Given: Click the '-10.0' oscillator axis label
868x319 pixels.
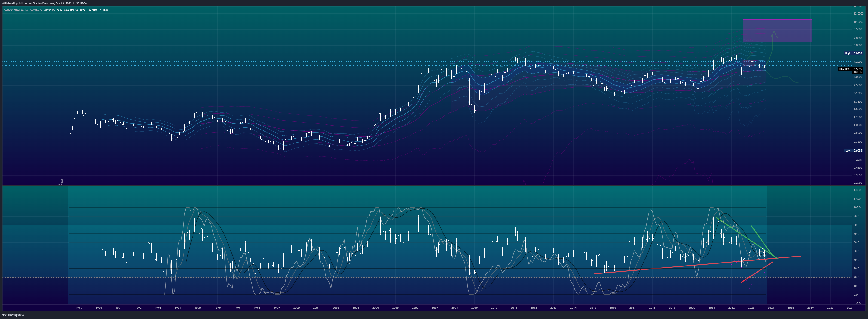Looking at the screenshot, I should click(857, 304).
